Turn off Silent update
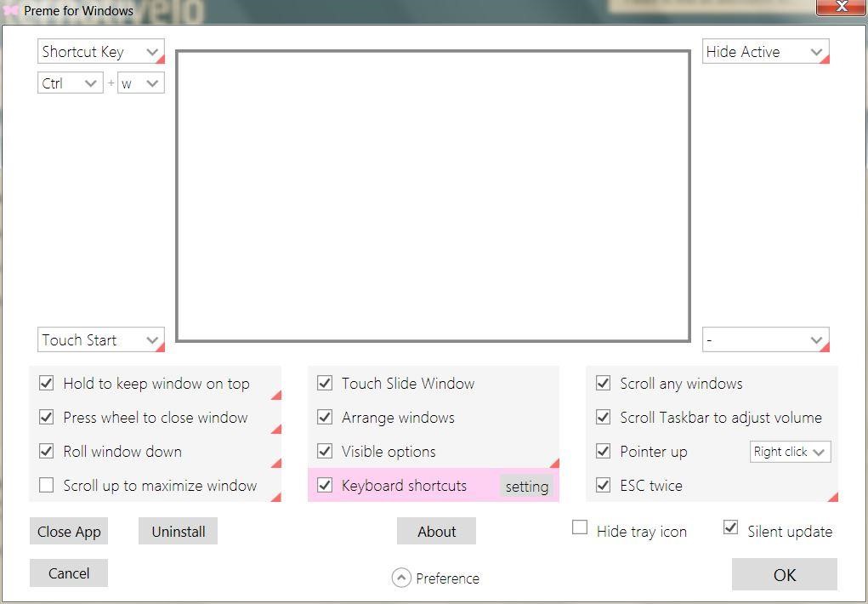 pyautogui.click(x=730, y=527)
